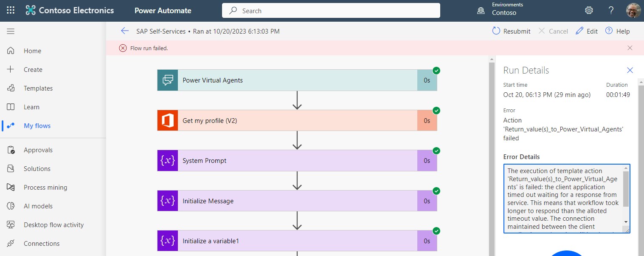
Task: Click green success check on Power Virtual Agents
Action: (436, 71)
